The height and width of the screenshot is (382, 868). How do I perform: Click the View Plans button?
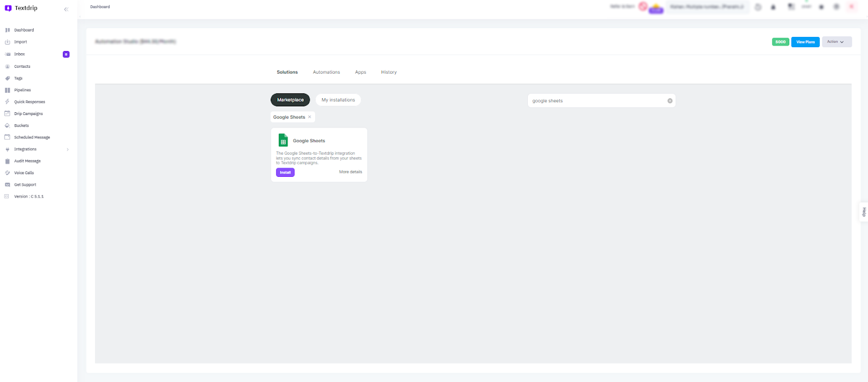806,42
